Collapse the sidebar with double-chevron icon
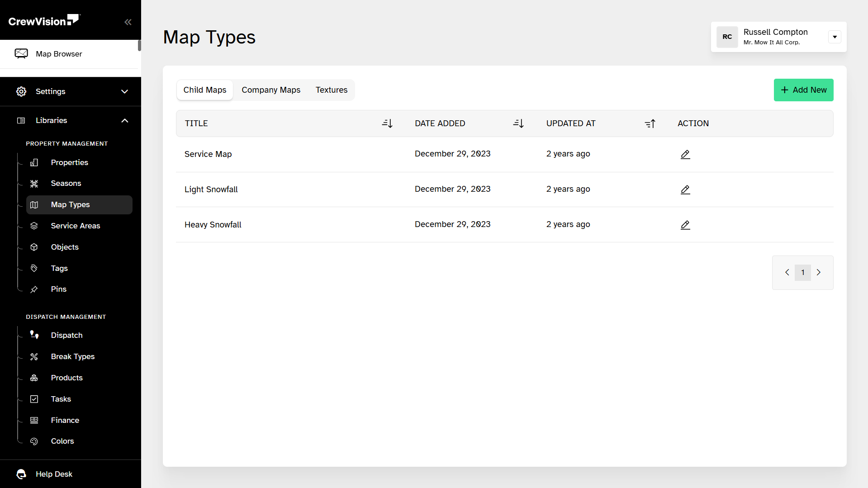 (x=128, y=22)
